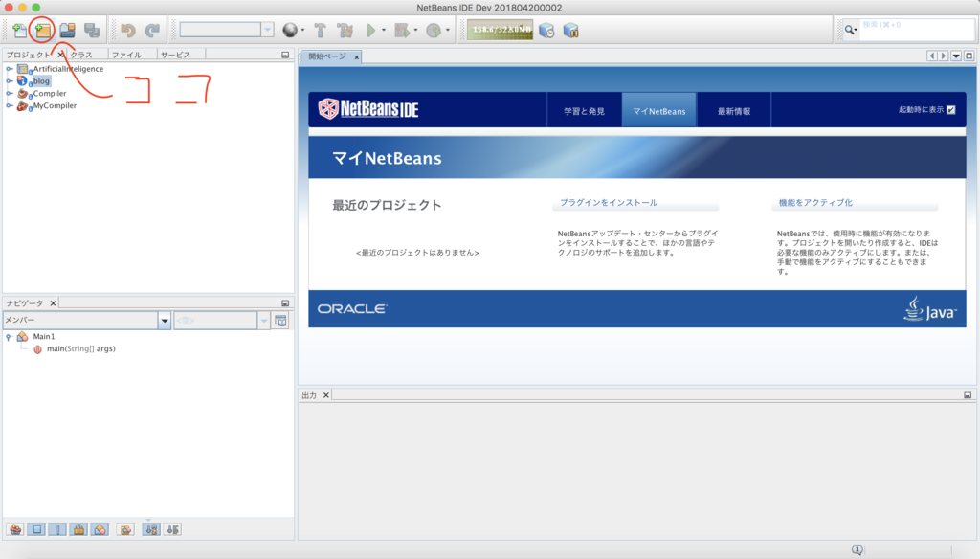The image size is (980, 559).
Task: Toggle Fully Qualified Names in Navigator
Action: (125, 529)
